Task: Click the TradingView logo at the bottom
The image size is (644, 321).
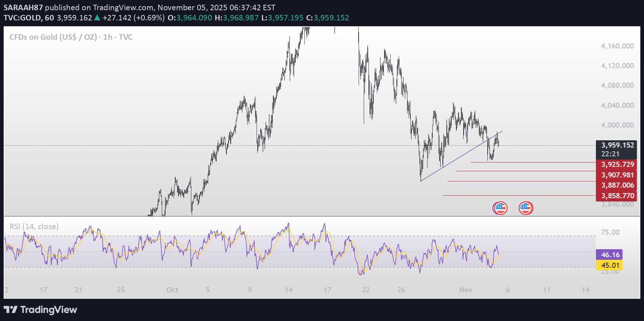Action: pyautogui.click(x=40, y=310)
